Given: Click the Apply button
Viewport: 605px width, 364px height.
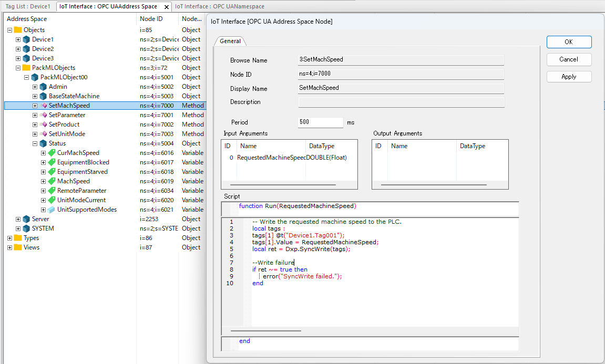Looking at the screenshot, I should tap(569, 77).
